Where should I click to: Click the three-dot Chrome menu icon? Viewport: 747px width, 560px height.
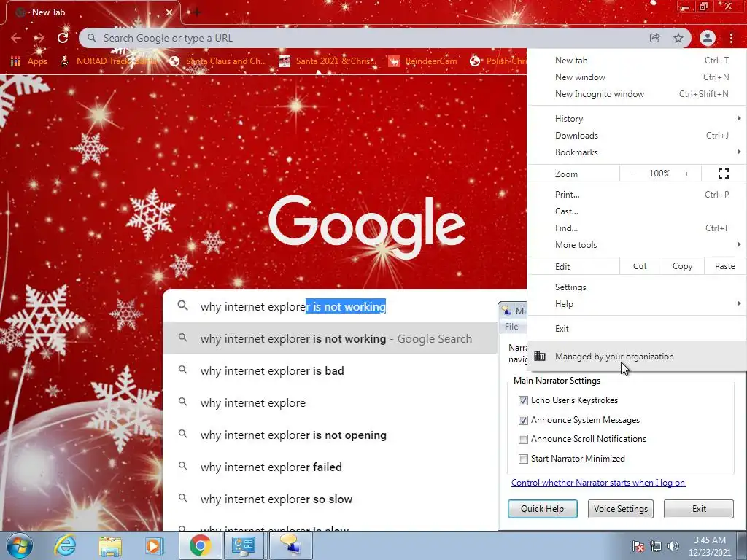coord(731,38)
